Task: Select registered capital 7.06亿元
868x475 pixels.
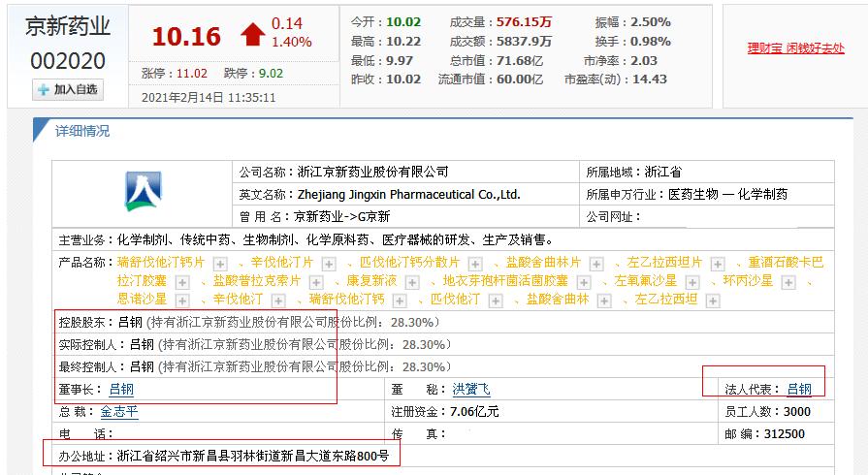Action: click(474, 411)
